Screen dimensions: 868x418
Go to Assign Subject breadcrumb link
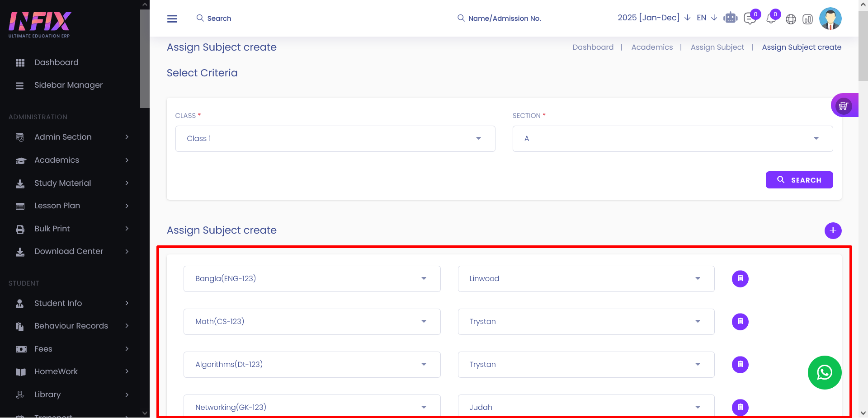click(717, 47)
